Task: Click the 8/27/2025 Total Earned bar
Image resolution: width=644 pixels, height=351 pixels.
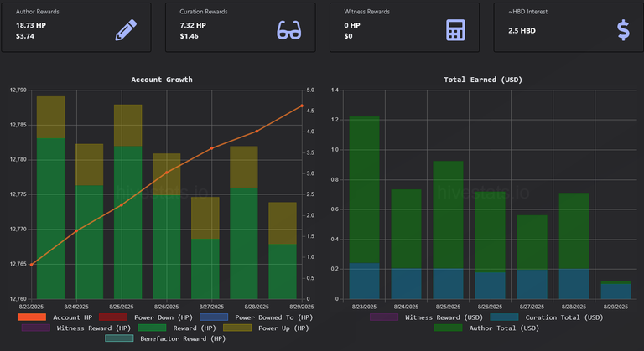Action: coord(532,257)
